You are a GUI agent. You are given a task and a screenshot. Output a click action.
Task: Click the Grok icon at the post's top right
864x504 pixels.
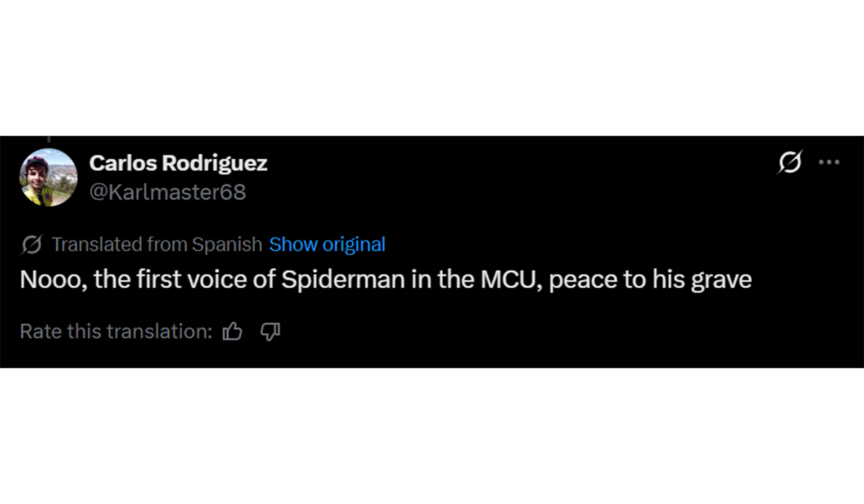tap(789, 163)
